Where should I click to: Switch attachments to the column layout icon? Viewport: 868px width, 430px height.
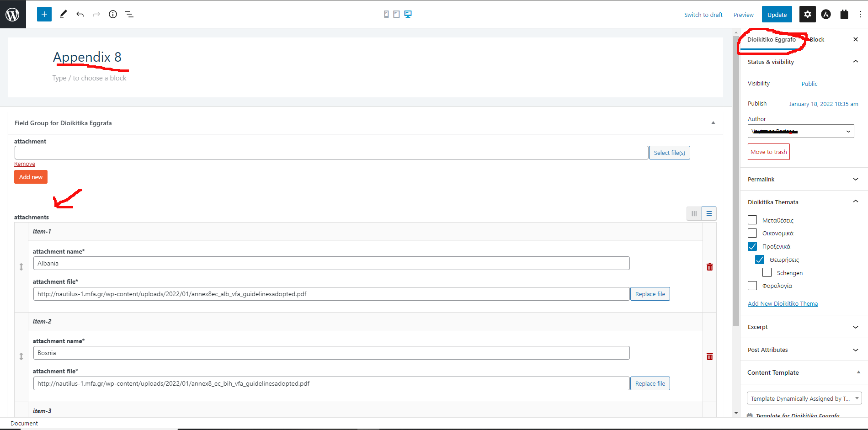click(x=694, y=213)
